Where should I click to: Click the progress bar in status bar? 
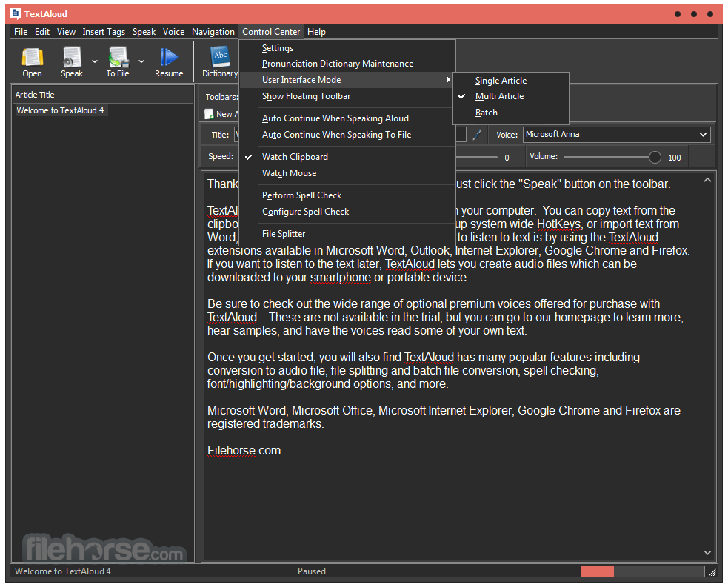[642, 571]
